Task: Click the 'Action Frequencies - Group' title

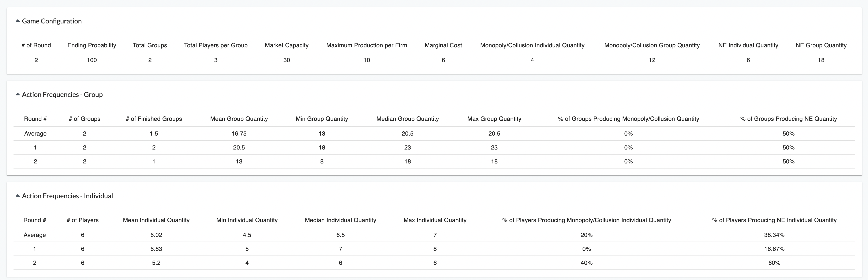Action: tap(62, 94)
